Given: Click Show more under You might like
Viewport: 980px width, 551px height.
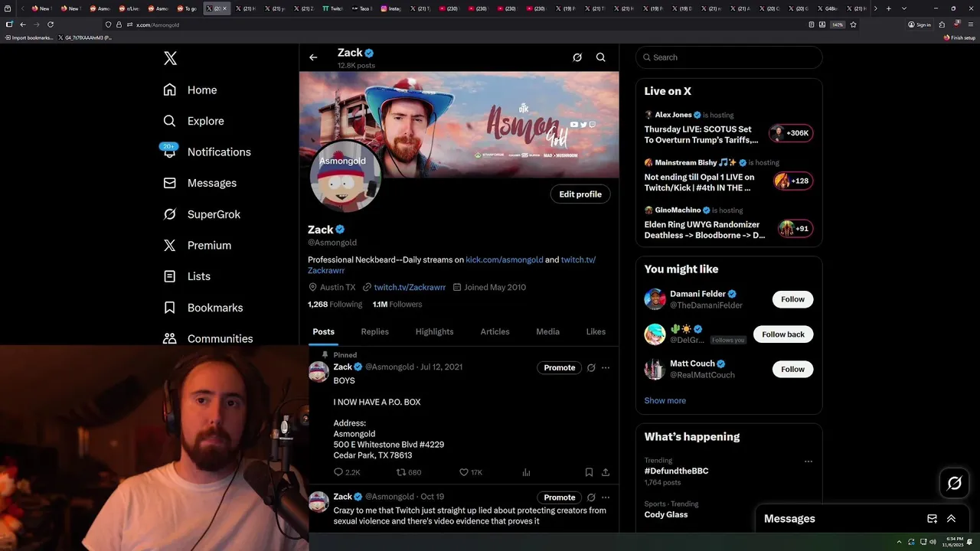Looking at the screenshot, I should (x=665, y=401).
